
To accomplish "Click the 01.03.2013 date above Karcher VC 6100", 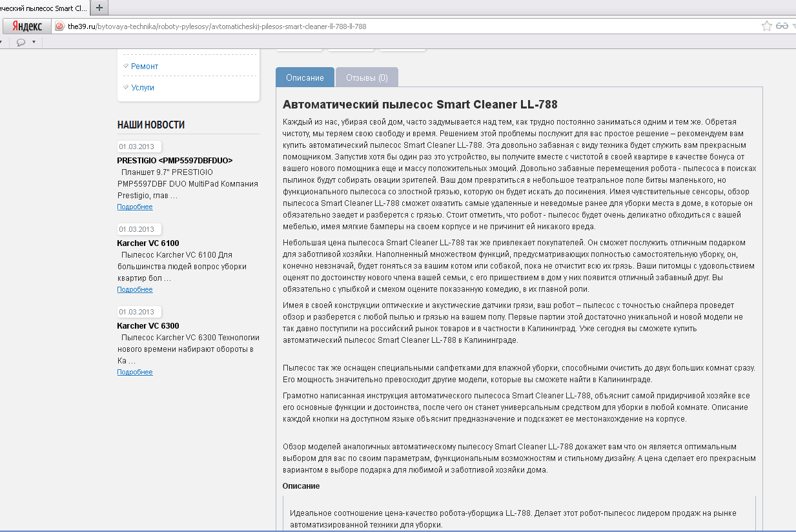I will (x=139, y=229).
